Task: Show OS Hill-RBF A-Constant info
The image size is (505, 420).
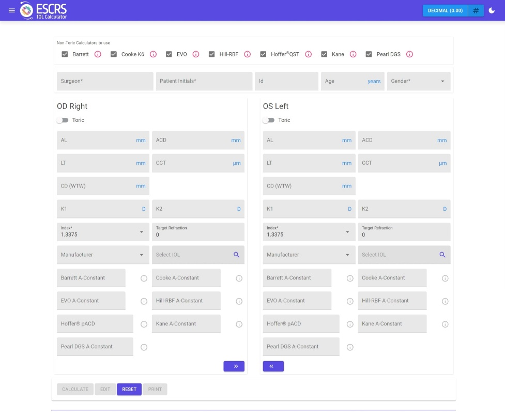Action: [x=445, y=301]
